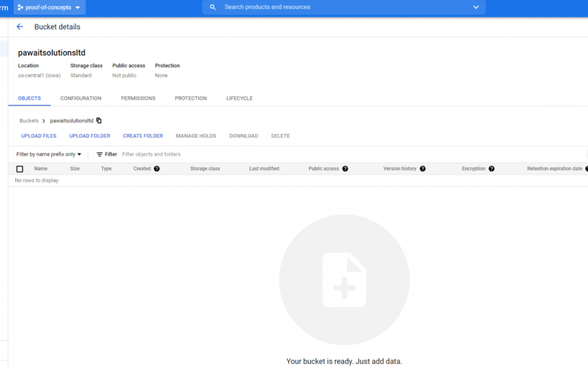Viewport: 588px width, 368px height.
Task: Click the 'Not public' access value
Action: tap(125, 75)
